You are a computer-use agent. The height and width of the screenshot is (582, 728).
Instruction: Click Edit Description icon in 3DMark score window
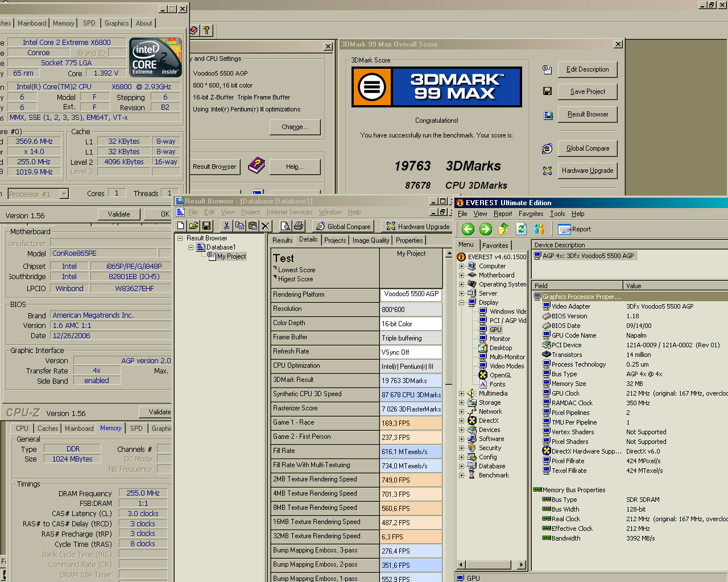coord(547,69)
